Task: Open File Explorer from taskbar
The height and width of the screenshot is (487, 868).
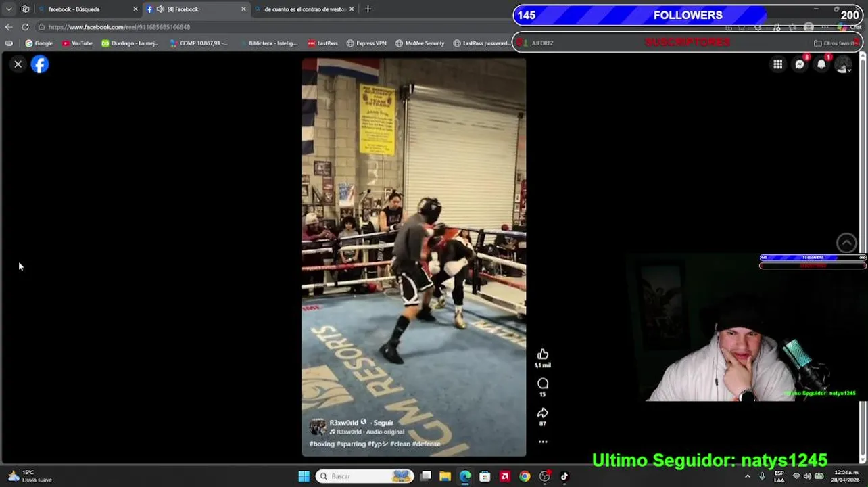Action: [445, 476]
